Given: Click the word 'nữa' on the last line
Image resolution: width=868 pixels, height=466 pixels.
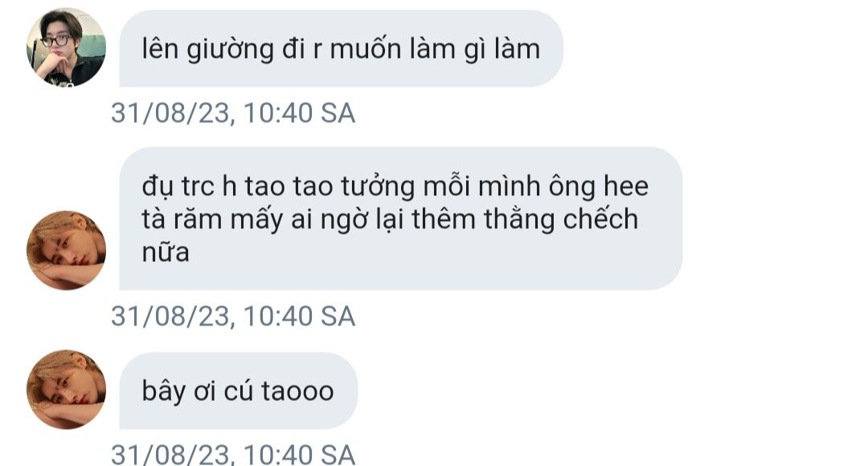Looking at the screenshot, I should (166, 252).
